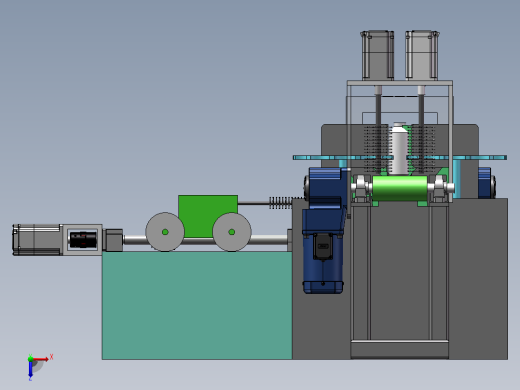The image size is (520, 390).
Task: Select the right stepper motor on top
Action: pyautogui.click(x=422, y=55)
